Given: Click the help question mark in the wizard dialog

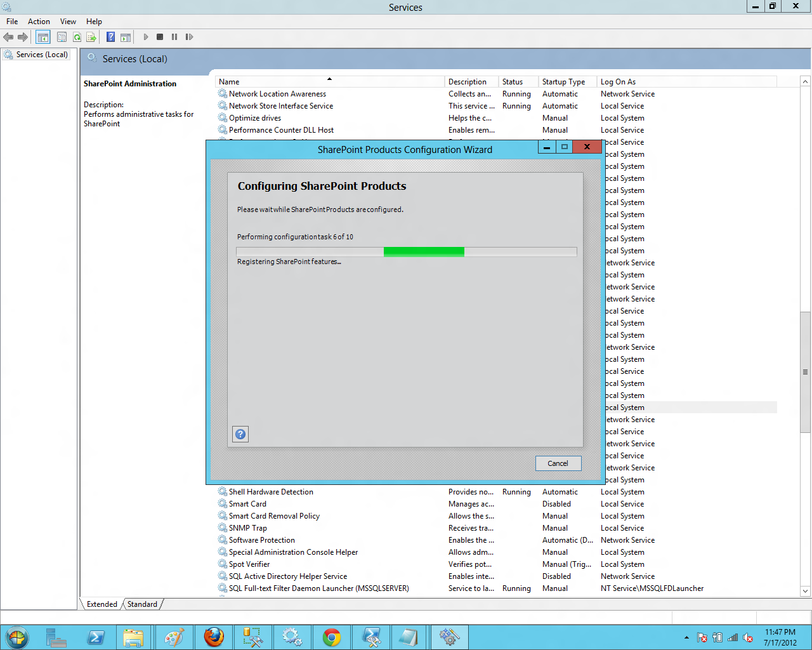Looking at the screenshot, I should pos(240,434).
